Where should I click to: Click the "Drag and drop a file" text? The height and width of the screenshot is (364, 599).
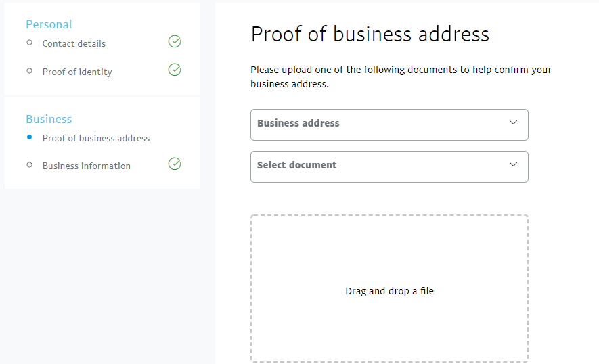(389, 291)
